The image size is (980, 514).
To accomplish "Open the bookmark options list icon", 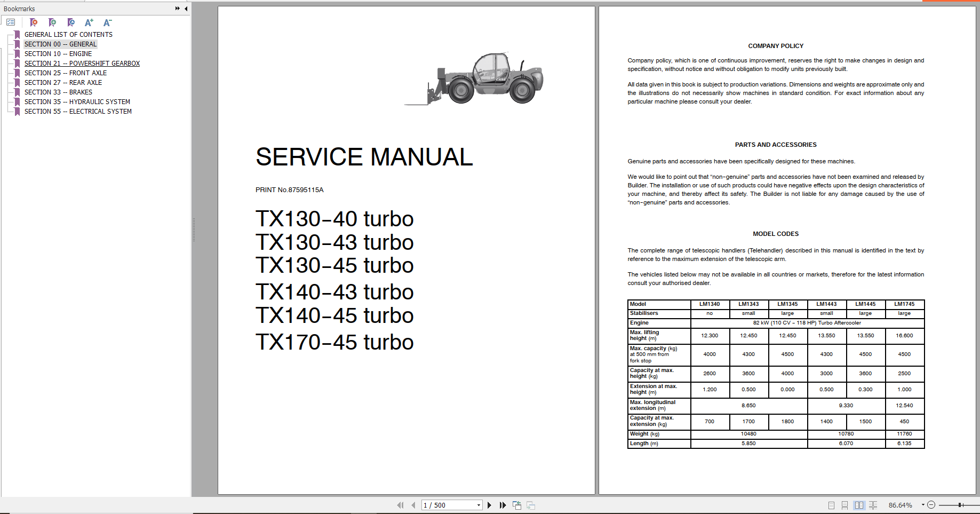I will [x=11, y=22].
